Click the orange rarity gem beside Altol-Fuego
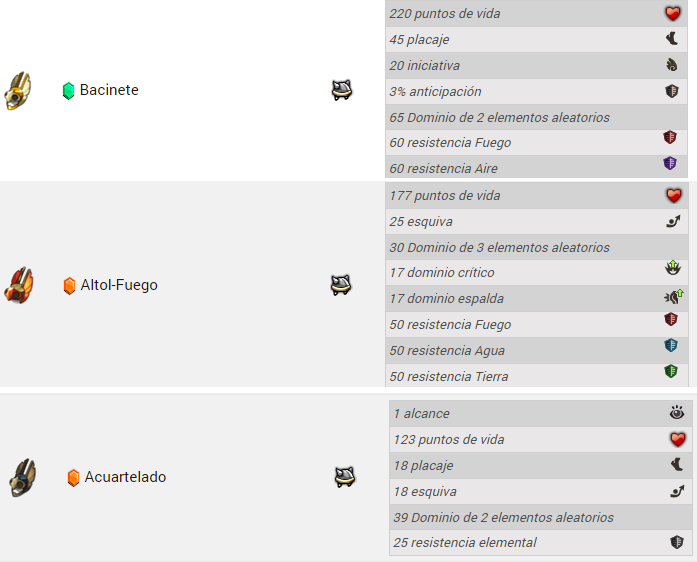Viewport: 697px width, 562px height. pos(69,286)
